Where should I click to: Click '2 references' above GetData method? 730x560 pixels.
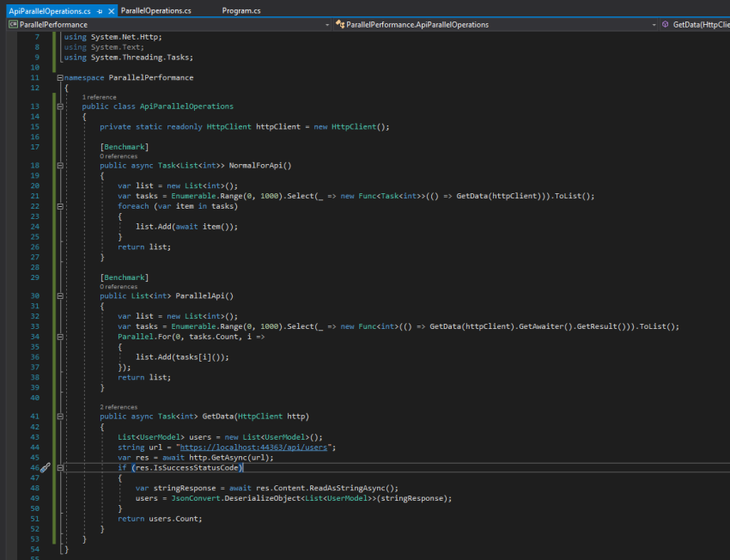tap(119, 407)
